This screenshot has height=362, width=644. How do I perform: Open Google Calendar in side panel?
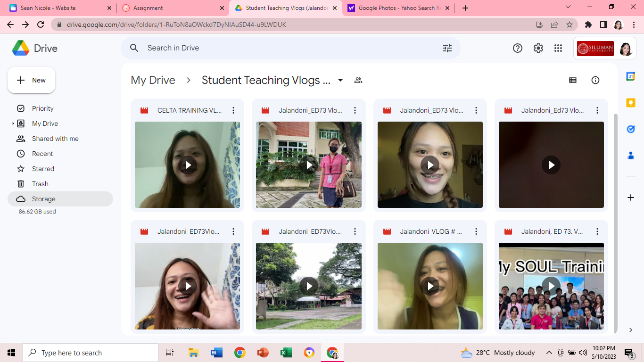tap(630, 76)
